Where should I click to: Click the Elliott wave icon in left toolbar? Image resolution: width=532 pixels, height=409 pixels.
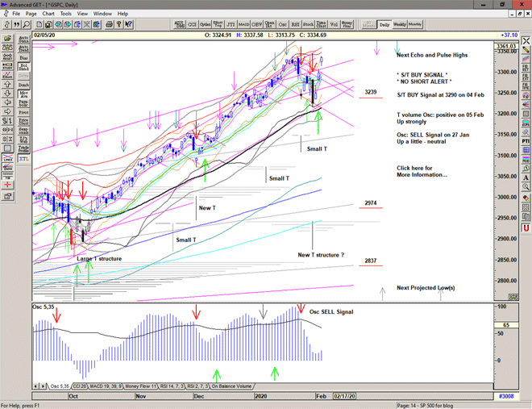coord(7,75)
